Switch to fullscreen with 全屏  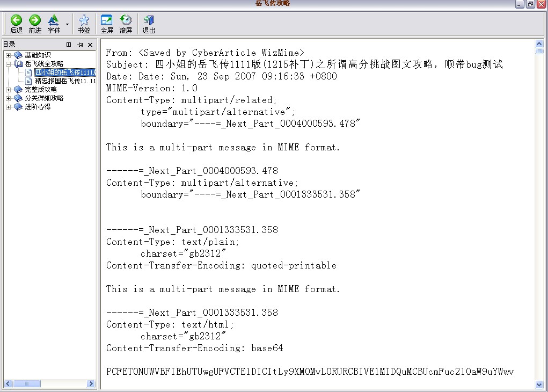coord(107,24)
